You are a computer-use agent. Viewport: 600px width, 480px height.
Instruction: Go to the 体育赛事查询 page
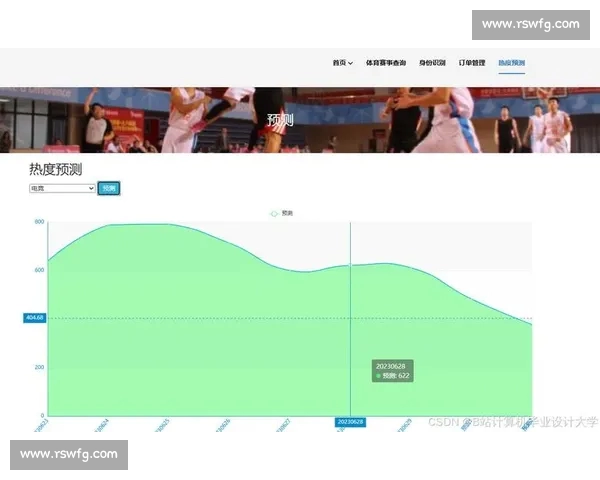point(386,62)
